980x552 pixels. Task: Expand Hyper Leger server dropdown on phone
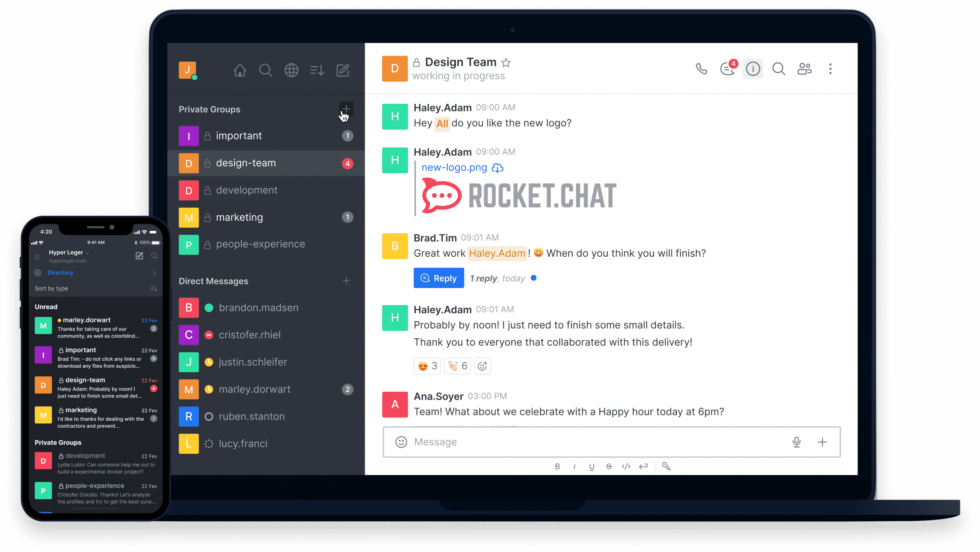(88, 253)
